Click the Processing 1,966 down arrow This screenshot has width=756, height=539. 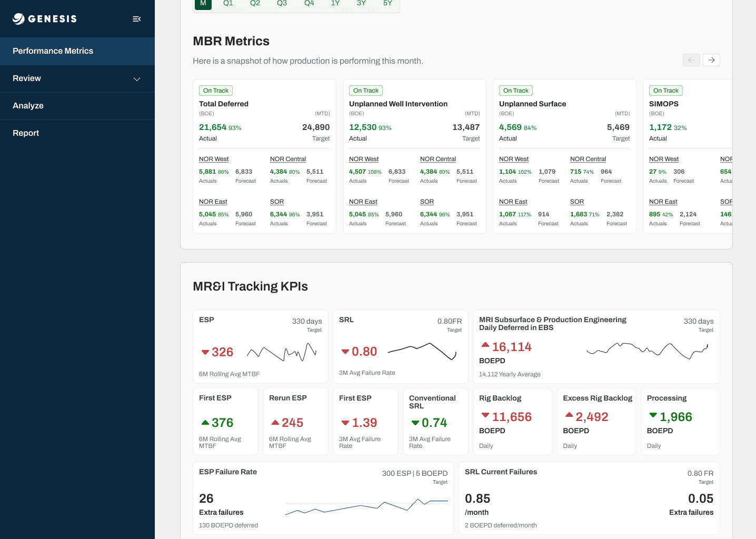tap(653, 415)
